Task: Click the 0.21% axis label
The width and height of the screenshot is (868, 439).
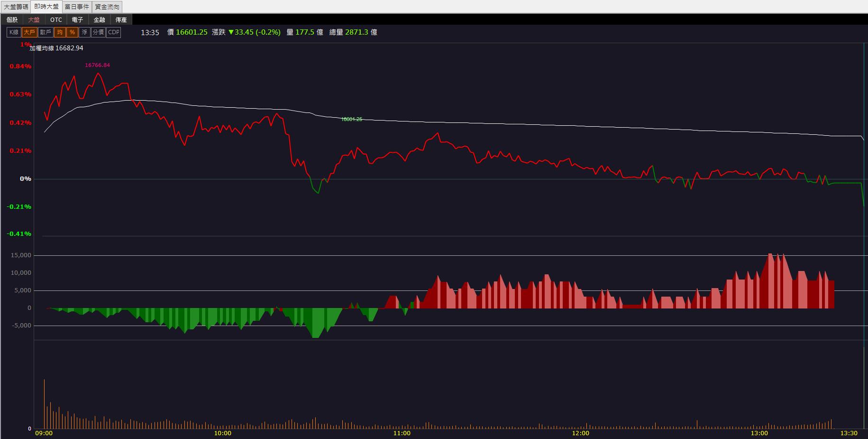Action: (x=20, y=151)
